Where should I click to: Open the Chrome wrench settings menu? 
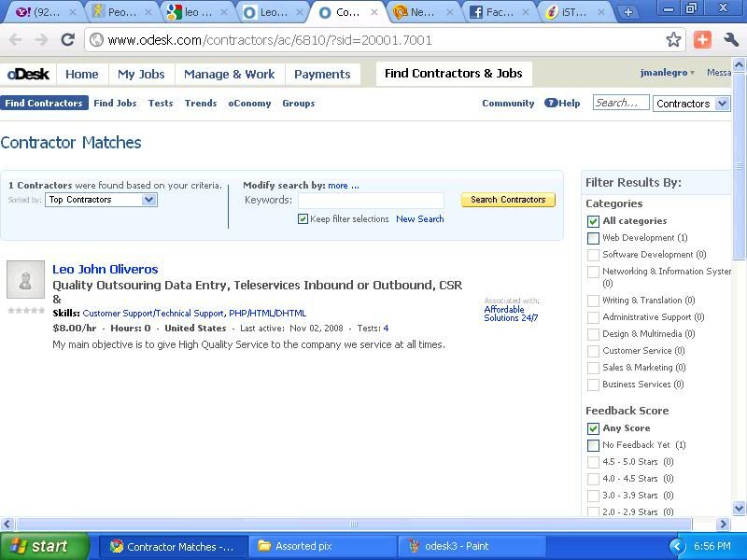[x=731, y=40]
